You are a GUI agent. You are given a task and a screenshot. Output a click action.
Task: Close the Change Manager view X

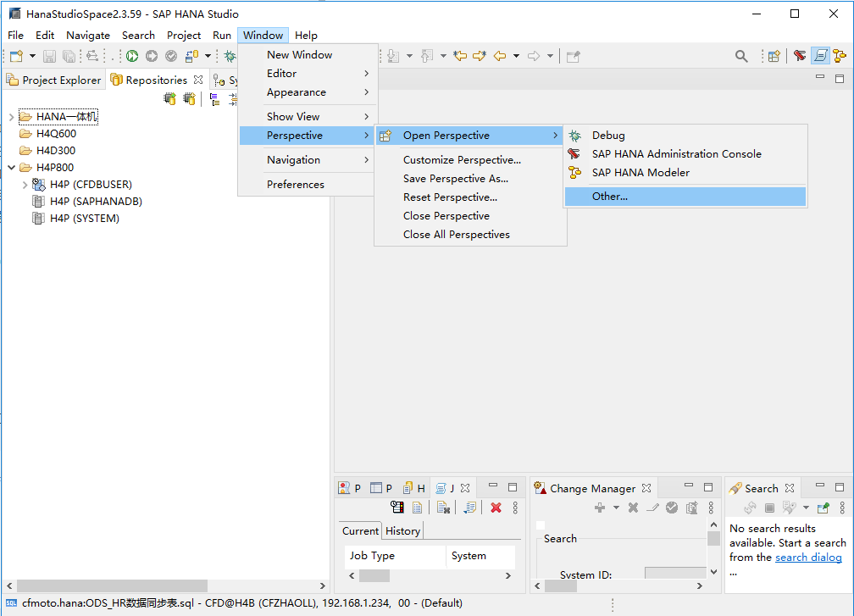coord(646,488)
